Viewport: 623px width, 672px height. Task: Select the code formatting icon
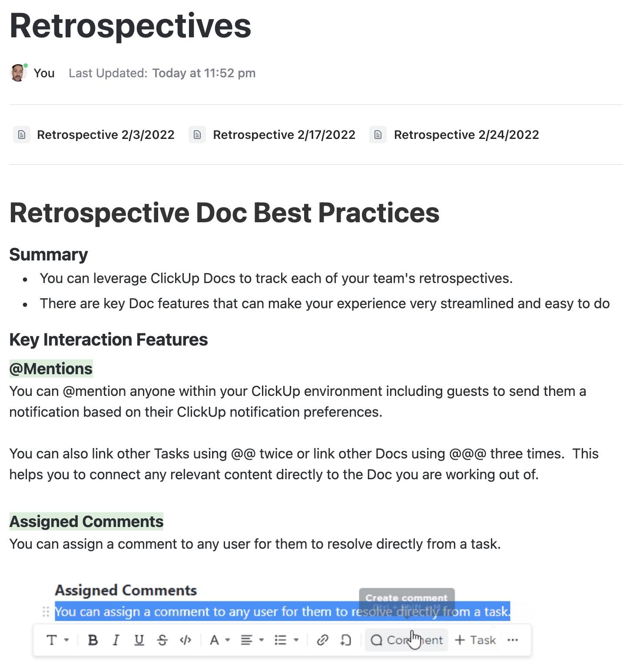tap(186, 639)
